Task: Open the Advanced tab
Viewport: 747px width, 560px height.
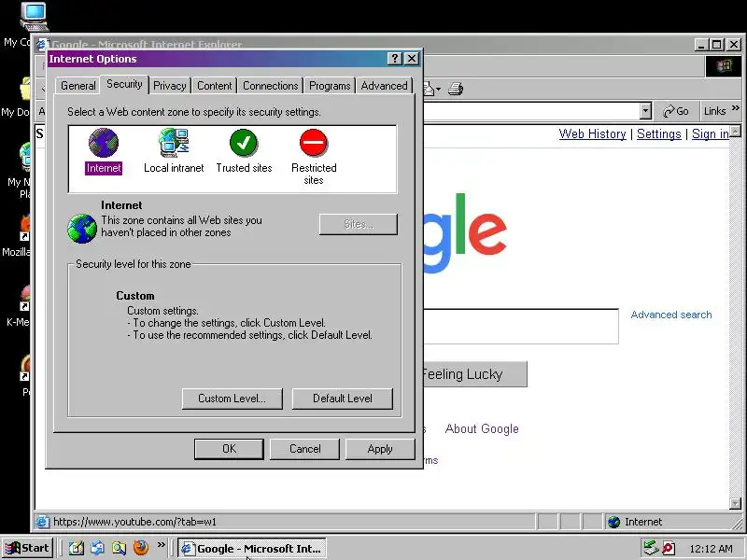Action: [x=384, y=86]
